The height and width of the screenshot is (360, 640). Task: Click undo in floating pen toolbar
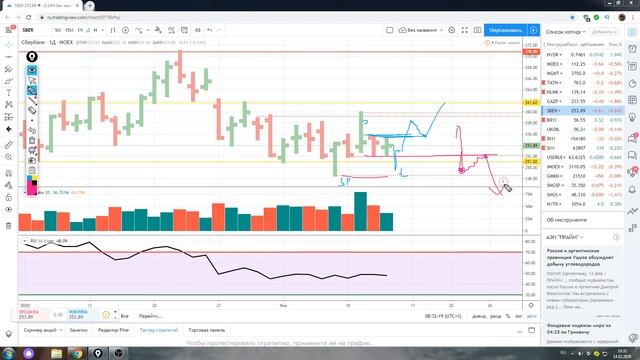[32, 130]
